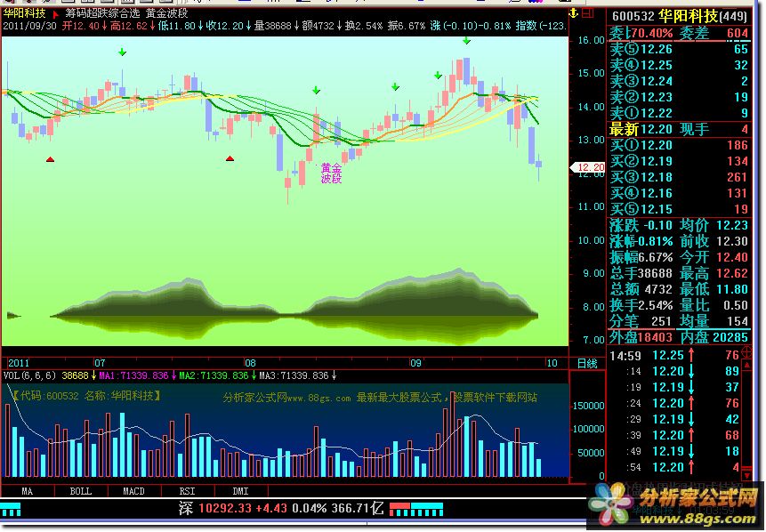Click the 卖① 12.22 ask row
Viewport: 766px width, 532px height.
click(679, 113)
